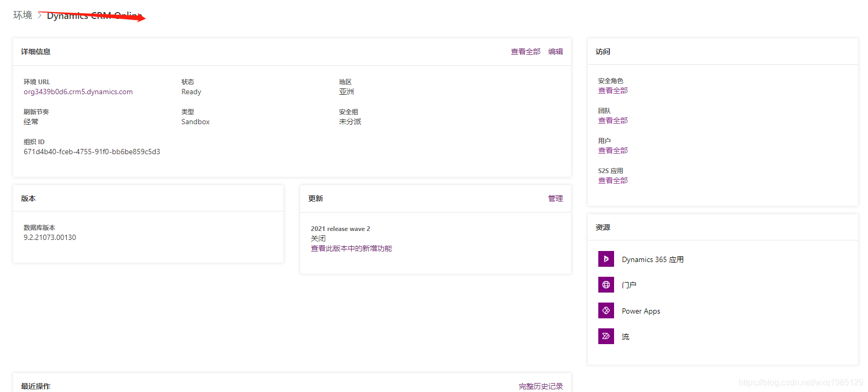Screen dimensions: 868x392
Task: View all under S2S 应用
Action: [613, 180]
